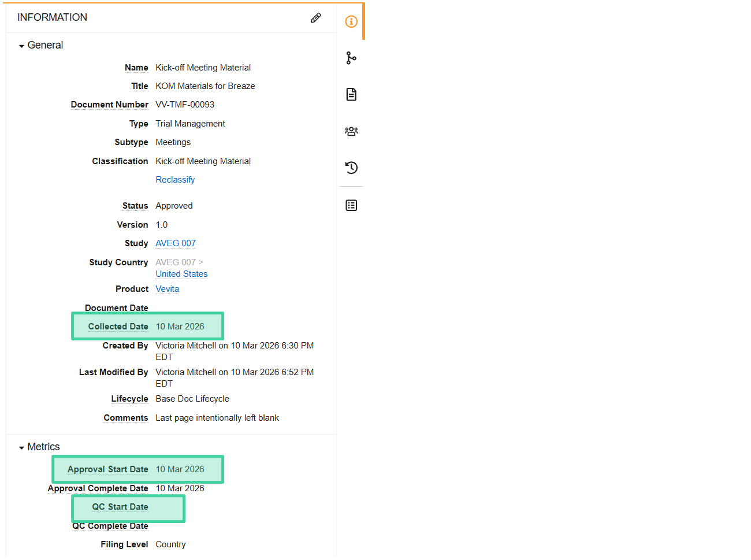Open the checklist panel at the sidebar bottom

click(x=351, y=205)
